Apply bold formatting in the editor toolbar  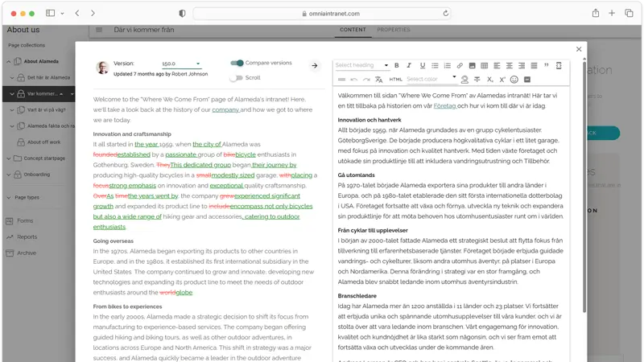[396, 65]
